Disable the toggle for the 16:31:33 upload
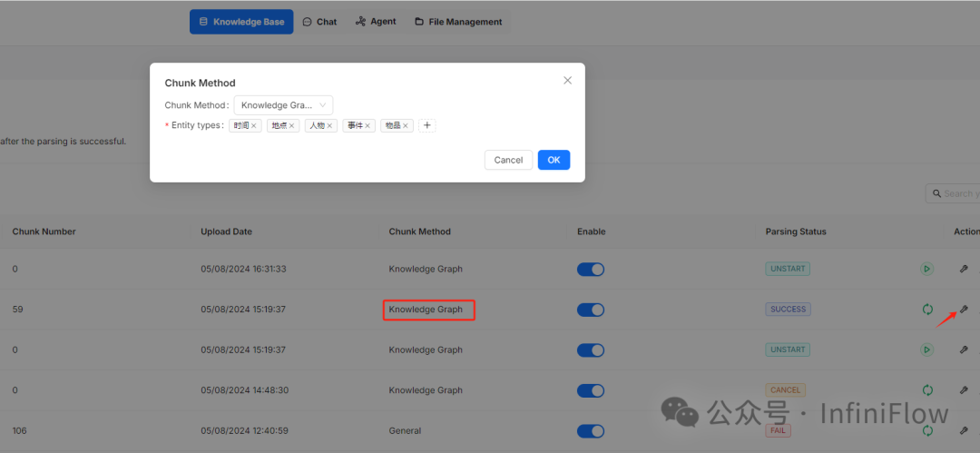980x453 pixels. pyautogui.click(x=591, y=270)
